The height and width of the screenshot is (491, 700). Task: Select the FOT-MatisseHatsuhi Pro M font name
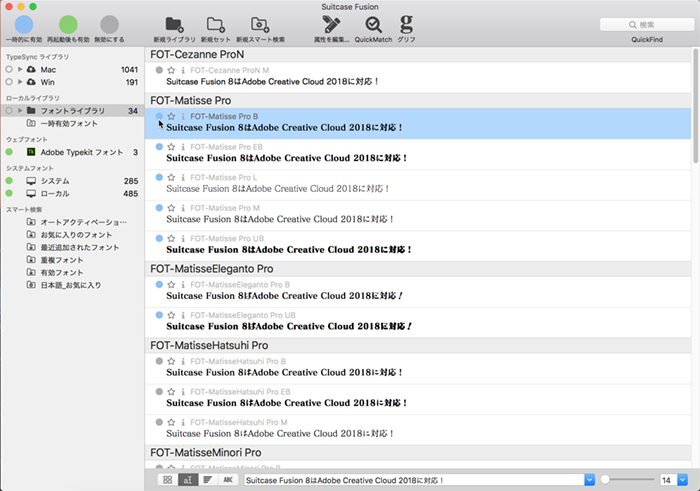pyautogui.click(x=239, y=422)
